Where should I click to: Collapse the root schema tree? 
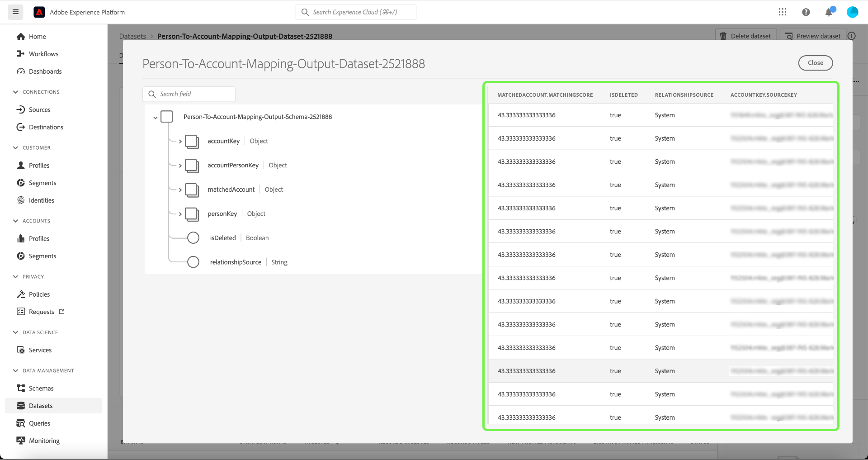pyautogui.click(x=155, y=118)
